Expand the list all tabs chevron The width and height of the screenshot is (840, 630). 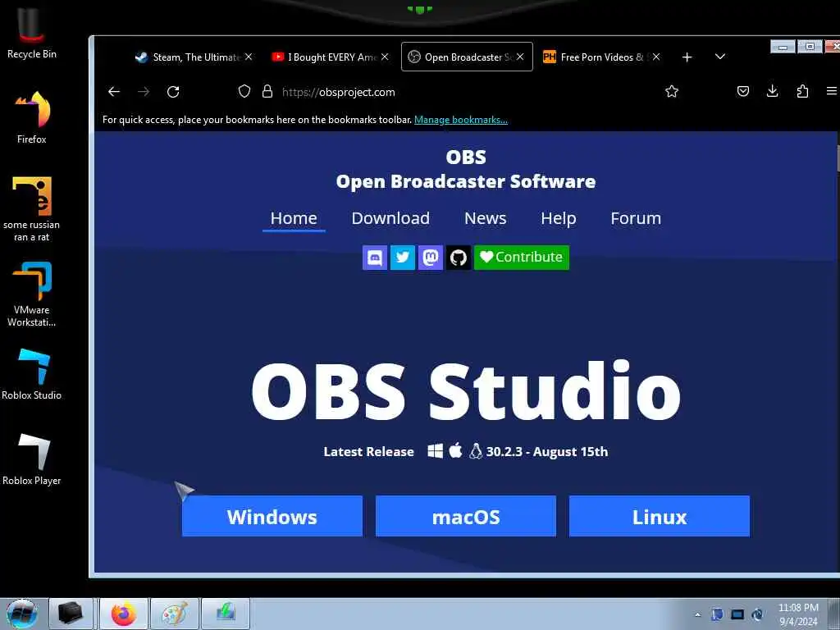click(x=720, y=57)
